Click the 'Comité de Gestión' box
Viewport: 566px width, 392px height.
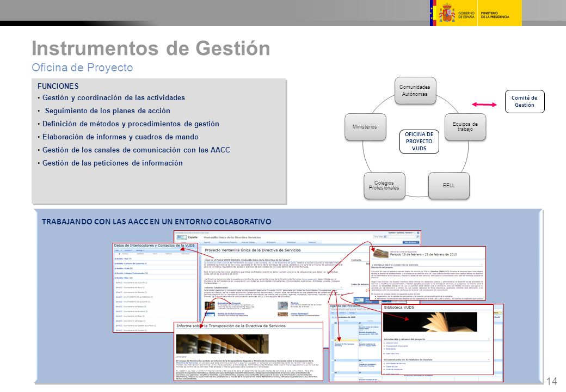(525, 101)
